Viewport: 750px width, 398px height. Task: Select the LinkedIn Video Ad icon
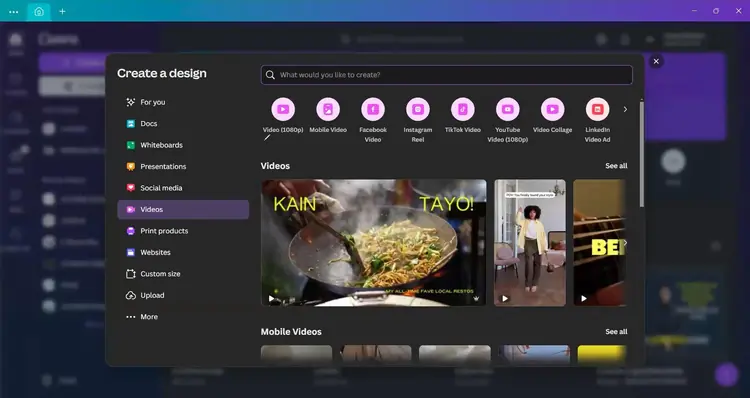click(597, 110)
